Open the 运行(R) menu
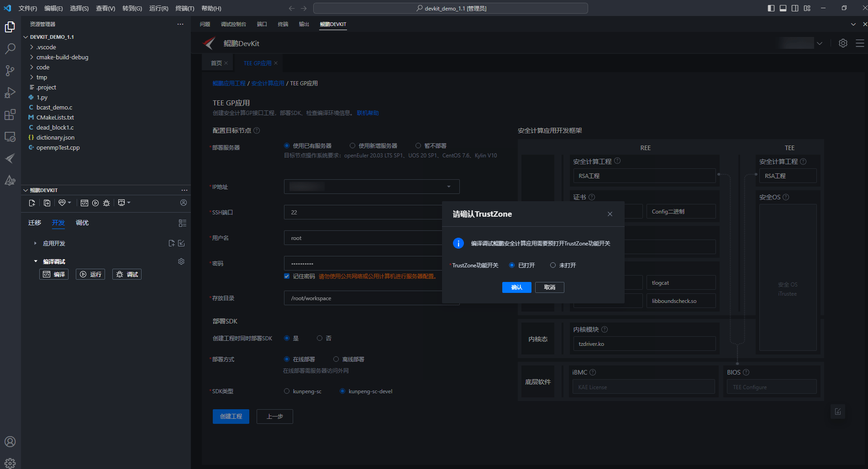This screenshot has width=868, height=469. [158, 8]
